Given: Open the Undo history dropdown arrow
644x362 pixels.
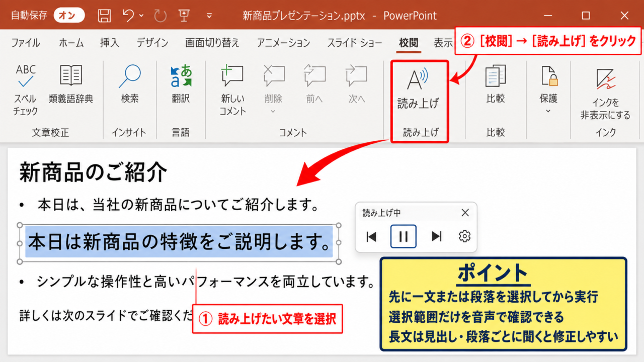Looking at the screenshot, I should click(x=141, y=16).
